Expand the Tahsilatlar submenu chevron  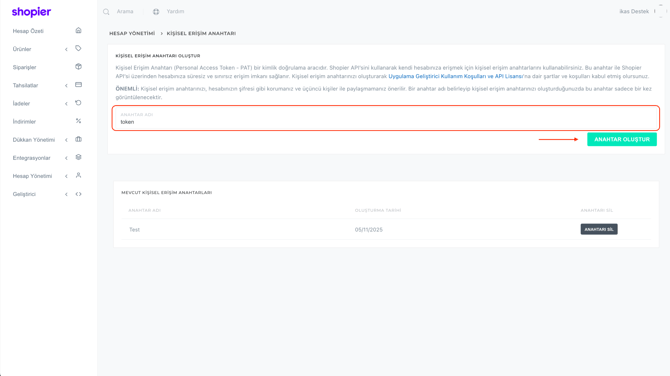click(66, 86)
